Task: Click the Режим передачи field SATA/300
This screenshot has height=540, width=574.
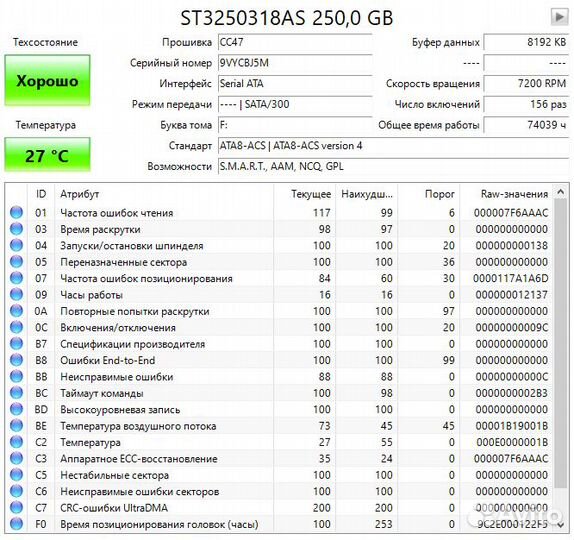Action: point(295,104)
